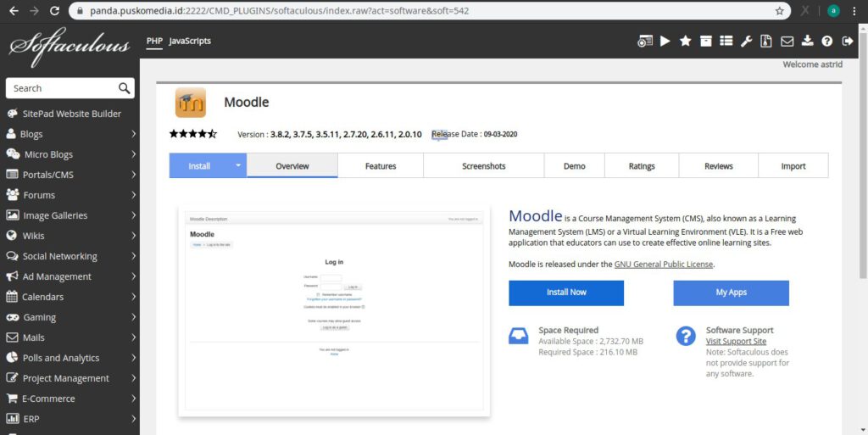Expand Project Management category

[x=70, y=378]
